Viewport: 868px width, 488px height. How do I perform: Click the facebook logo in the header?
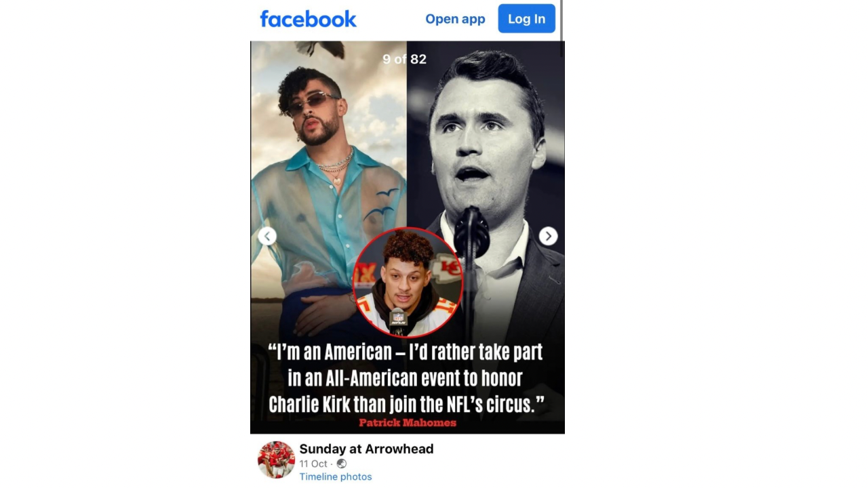point(309,19)
